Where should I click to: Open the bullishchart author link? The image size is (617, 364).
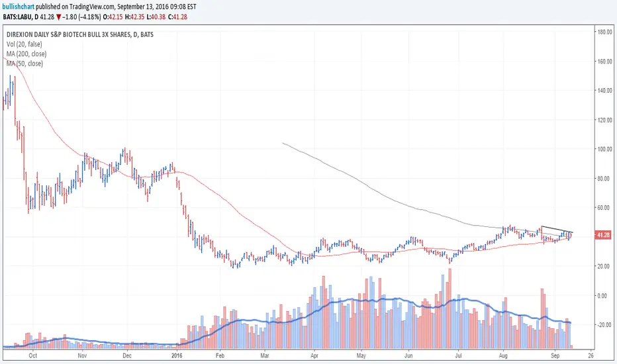[x=18, y=7]
